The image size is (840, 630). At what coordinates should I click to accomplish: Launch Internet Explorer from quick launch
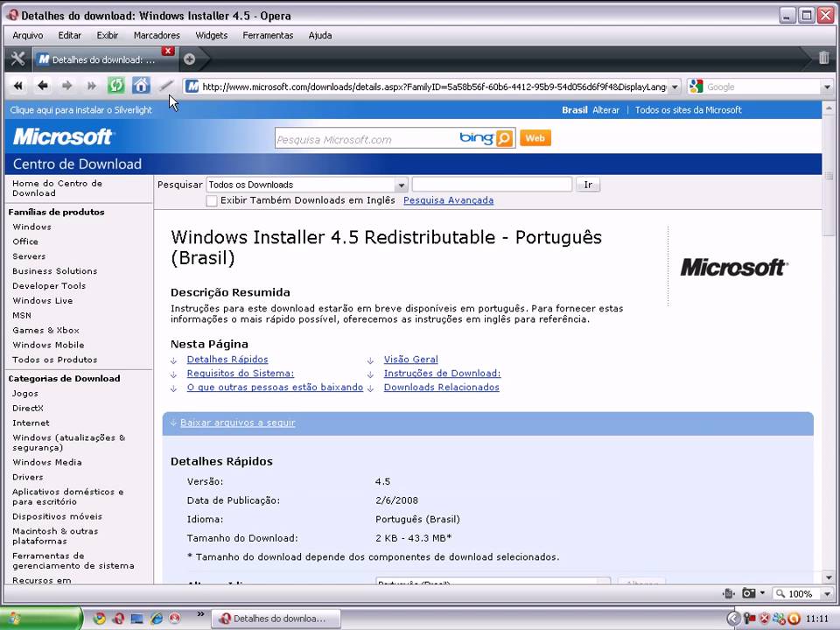pyautogui.click(x=156, y=619)
